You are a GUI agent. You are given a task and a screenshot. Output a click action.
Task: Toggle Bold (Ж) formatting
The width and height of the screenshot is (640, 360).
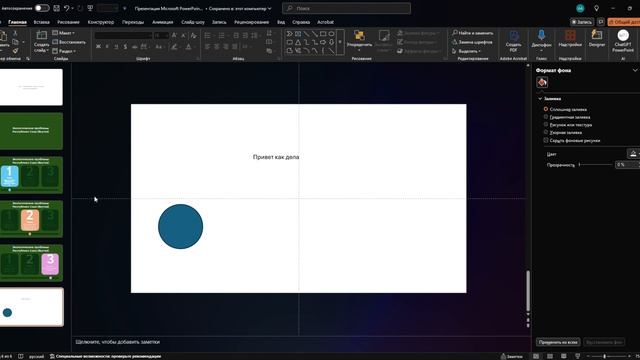[98, 47]
